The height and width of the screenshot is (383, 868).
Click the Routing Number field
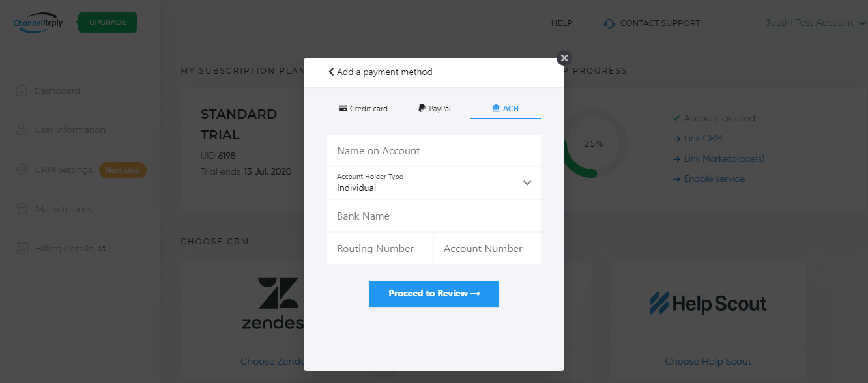(380, 248)
